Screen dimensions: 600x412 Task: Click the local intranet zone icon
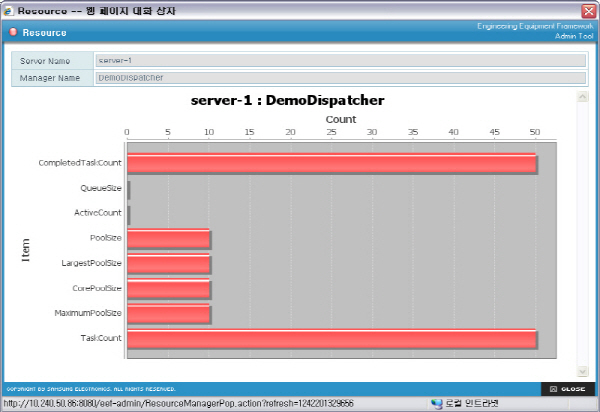click(x=436, y=404)
